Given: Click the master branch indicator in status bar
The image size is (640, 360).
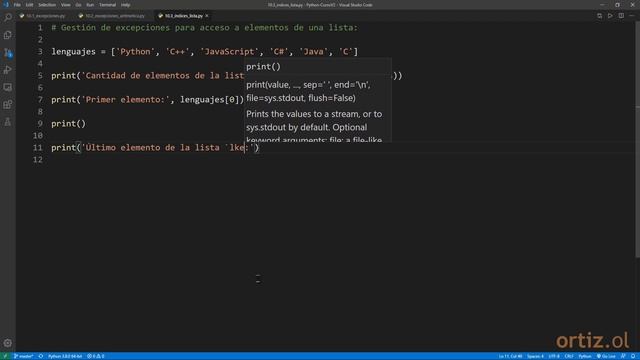Looking at the screenshot, I should (x=24, y=356).
